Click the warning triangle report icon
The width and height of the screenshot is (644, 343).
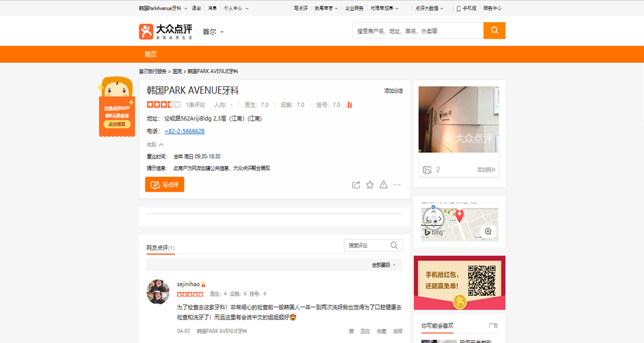coord(383,185)
